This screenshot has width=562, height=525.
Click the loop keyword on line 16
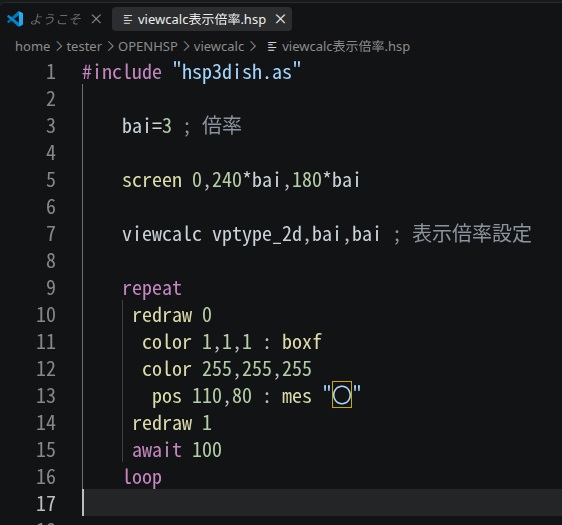pos(143,477)
